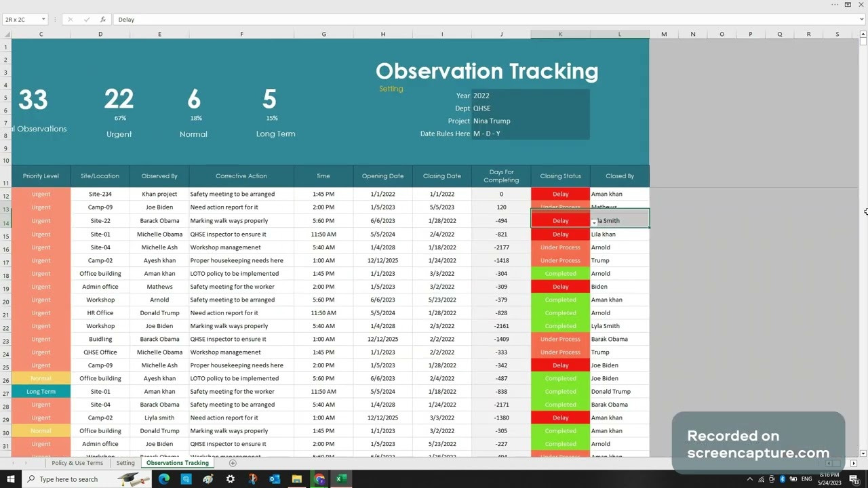This screenshot has width=868, height=488.
Task: Open the notifications center icon
Action: [854, 479]
